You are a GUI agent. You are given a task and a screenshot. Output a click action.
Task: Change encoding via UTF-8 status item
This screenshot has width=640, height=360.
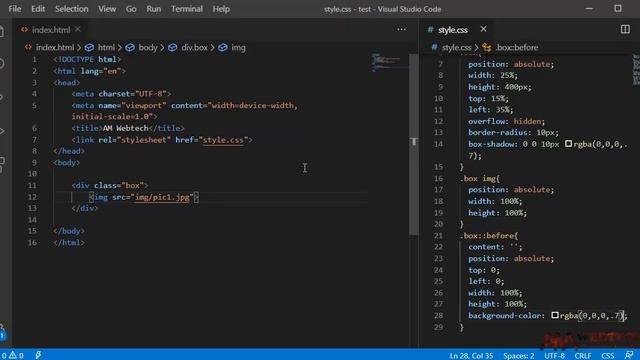click(554, 356)
